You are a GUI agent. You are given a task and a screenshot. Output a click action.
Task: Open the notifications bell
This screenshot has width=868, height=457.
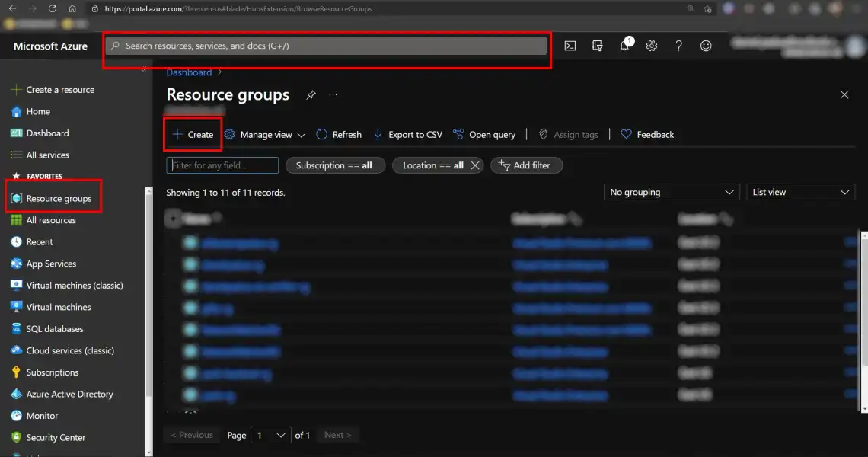tap(624, 46)
